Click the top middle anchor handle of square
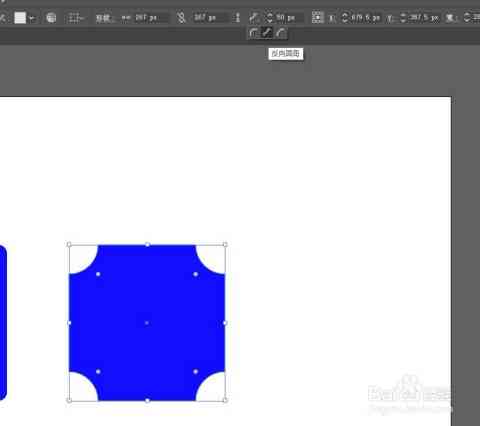480x426 pixels. tap(147, 245)
